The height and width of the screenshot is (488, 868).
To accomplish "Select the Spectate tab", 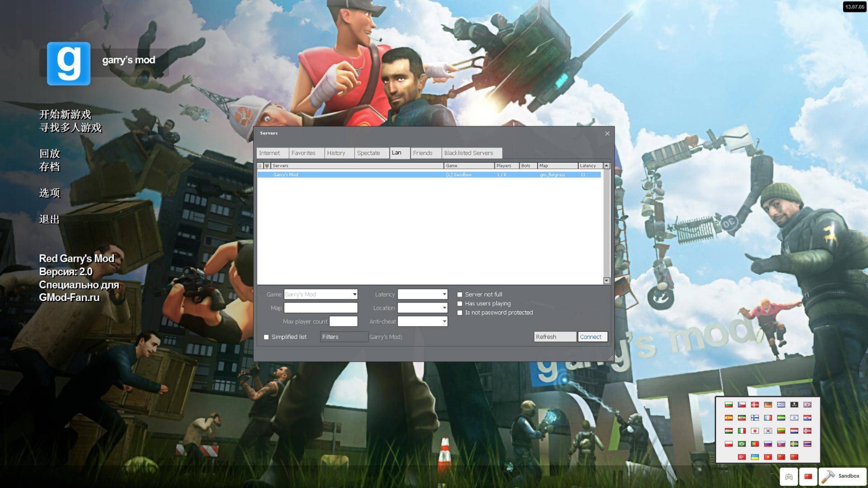I will (372, 153).
